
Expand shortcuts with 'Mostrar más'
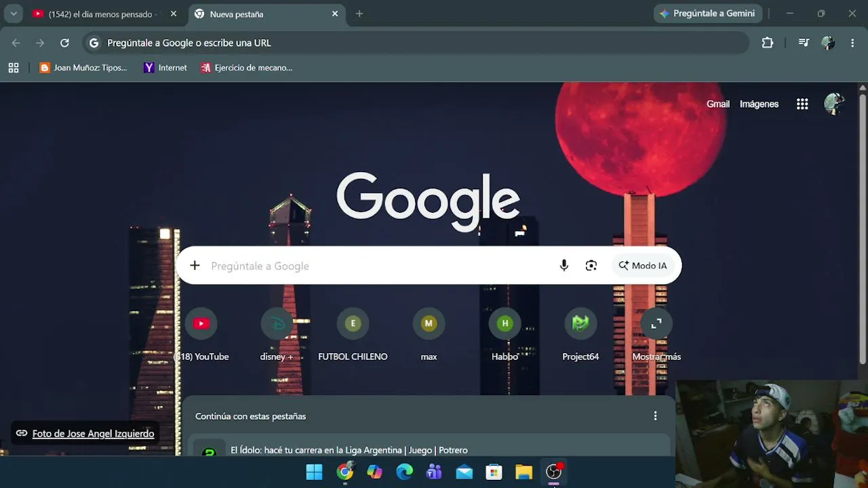click(656, 335)
